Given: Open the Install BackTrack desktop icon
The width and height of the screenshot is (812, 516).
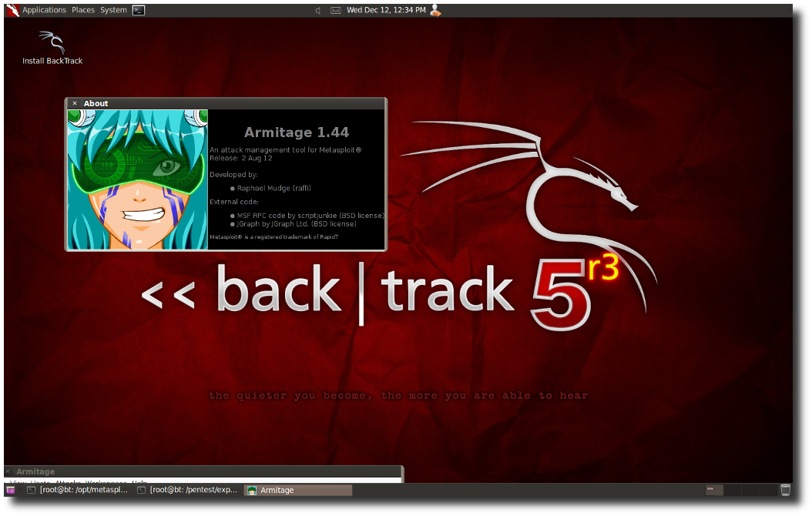Looking at the screenshot, I should [x=52, y=48].
